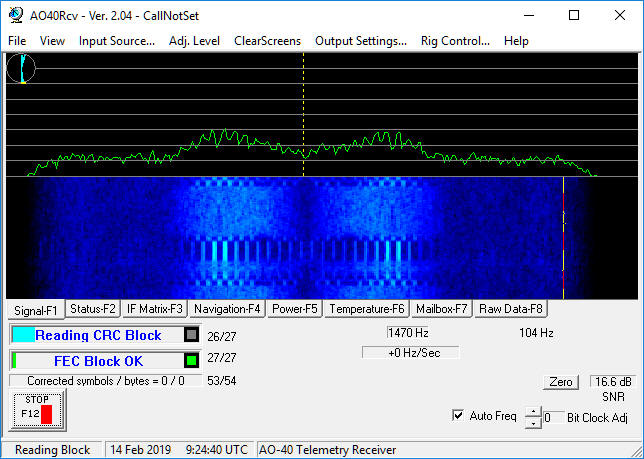644x459 pixels.
Task: Click the gray CRC block status indicator
Action: [191, 335]
